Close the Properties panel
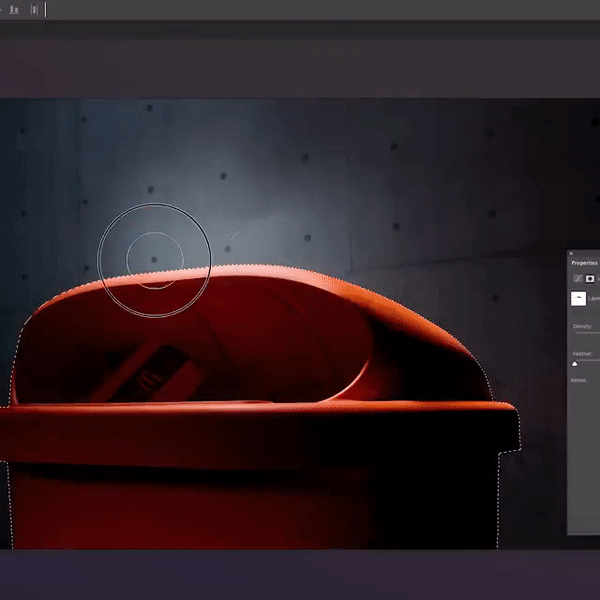The height and width of the screenshot is (600, 600). click(571, 253)
